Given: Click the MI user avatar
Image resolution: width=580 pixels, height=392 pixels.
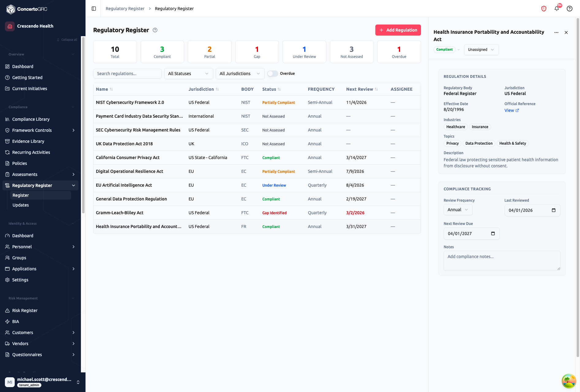Looking at the screenshot, I should [x=10, y=382].
